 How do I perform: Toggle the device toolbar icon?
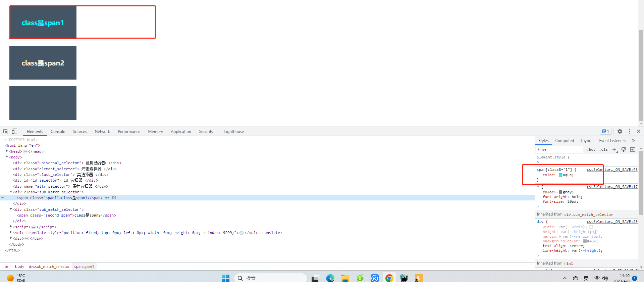[x=14, y=131]
